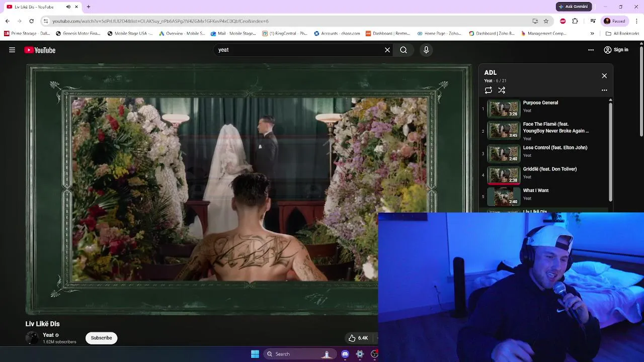Screen dimensions: 644x362
Task: Go back in the browser
Action: pos(7,21)
